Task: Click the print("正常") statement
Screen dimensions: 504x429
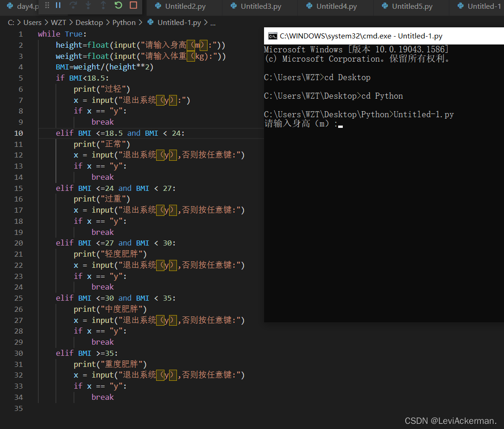Action: 102,144
